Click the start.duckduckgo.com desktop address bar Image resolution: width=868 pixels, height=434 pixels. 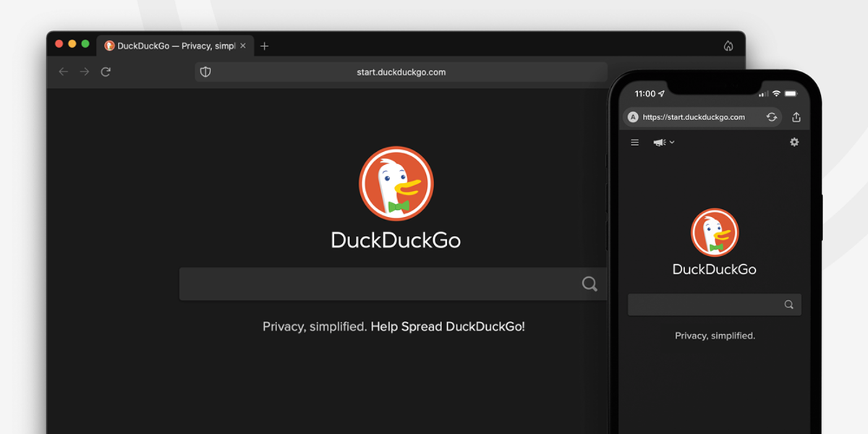[x=401, y=72]
